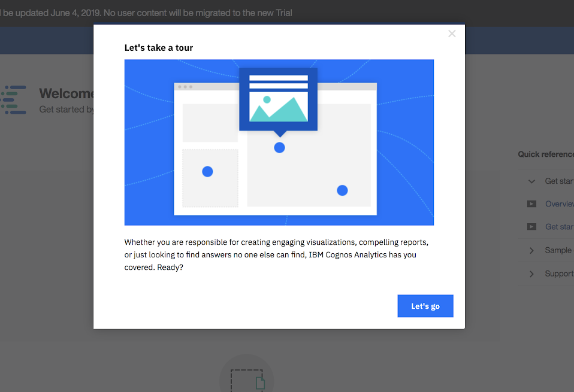Click the Quick reference heading
Screen dimensions: 574x392
tap(546, 154)
